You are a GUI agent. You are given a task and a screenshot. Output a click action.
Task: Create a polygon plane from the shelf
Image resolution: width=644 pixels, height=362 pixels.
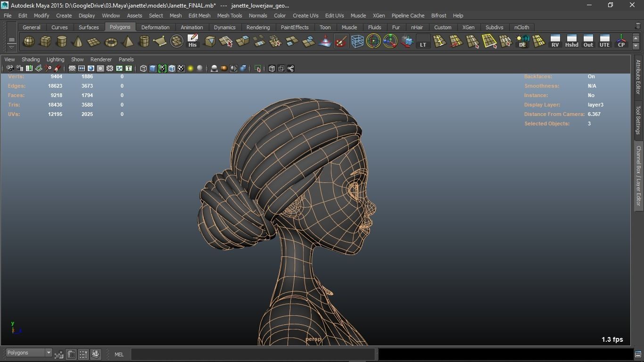[94, 41]
